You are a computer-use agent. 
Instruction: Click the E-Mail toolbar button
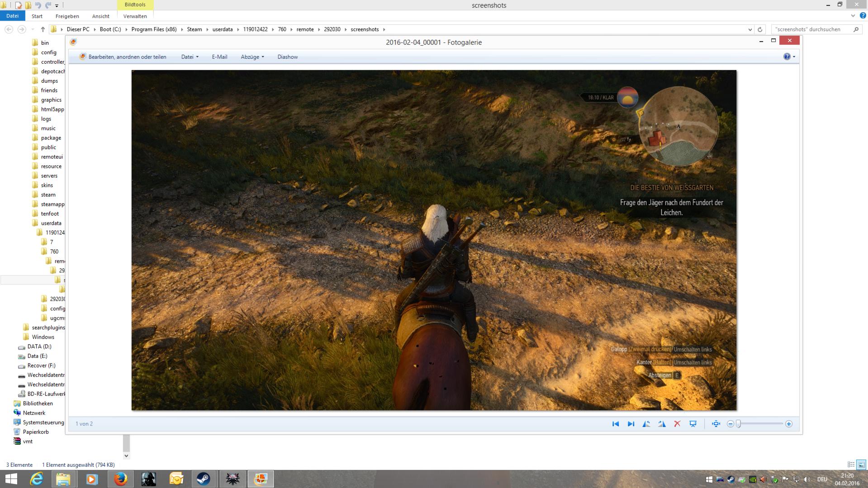[x=219, y=57]
